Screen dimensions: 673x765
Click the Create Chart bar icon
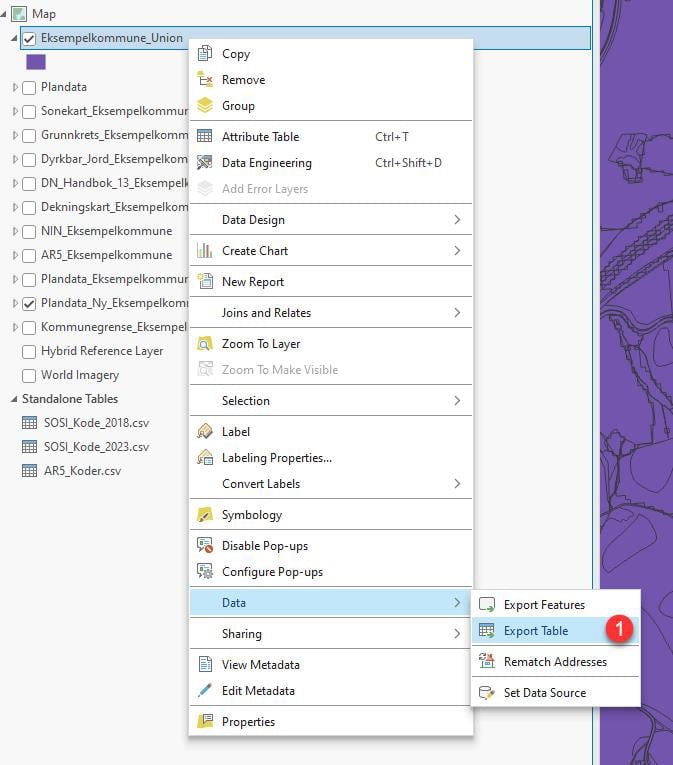tap(205, 251)
